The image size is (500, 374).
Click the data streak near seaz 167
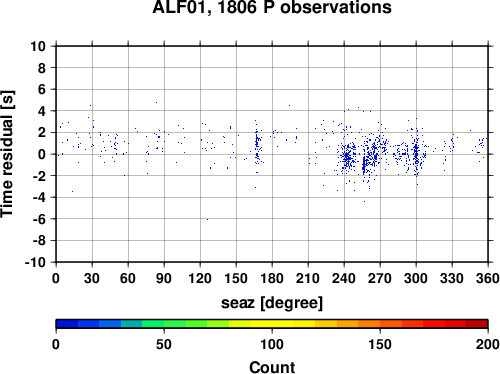coord(257,147)
